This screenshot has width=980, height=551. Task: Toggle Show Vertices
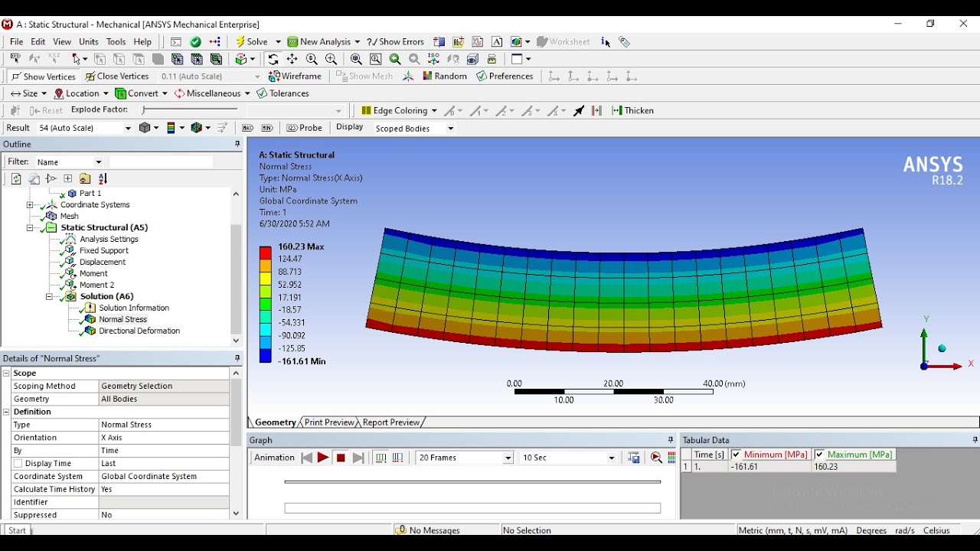pyautogui.click(x=43, y=77)
